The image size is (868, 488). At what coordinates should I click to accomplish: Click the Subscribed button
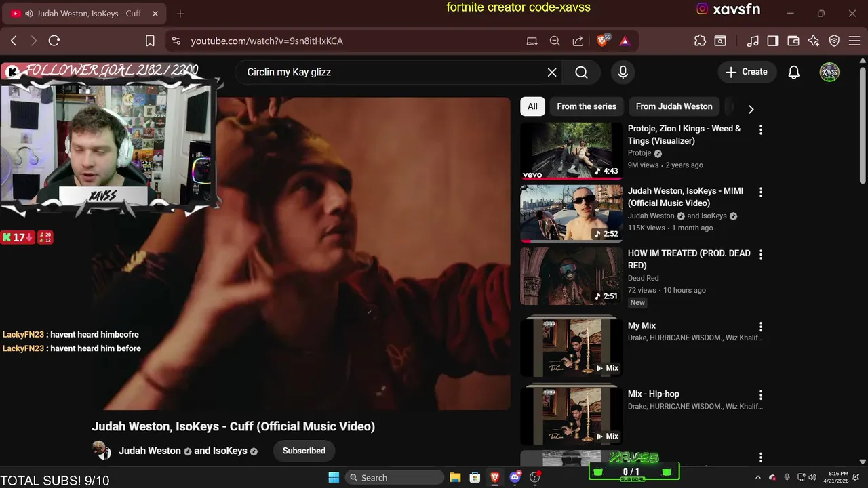click(x=304, y=451)
